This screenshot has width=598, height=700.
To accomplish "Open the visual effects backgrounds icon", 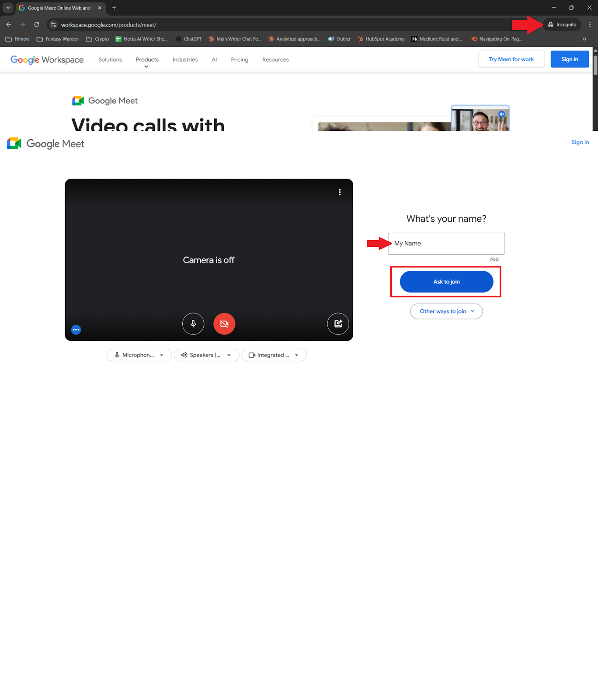I will click(x=338, y=324).
